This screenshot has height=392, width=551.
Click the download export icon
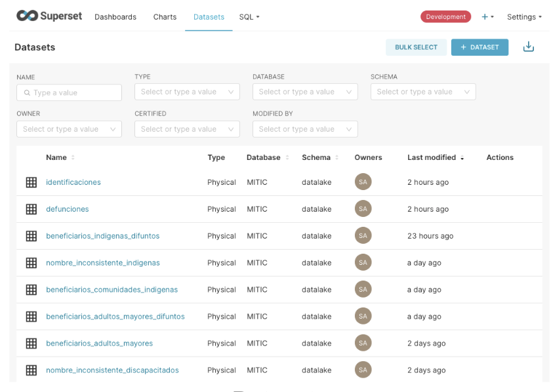pos(528,47)
